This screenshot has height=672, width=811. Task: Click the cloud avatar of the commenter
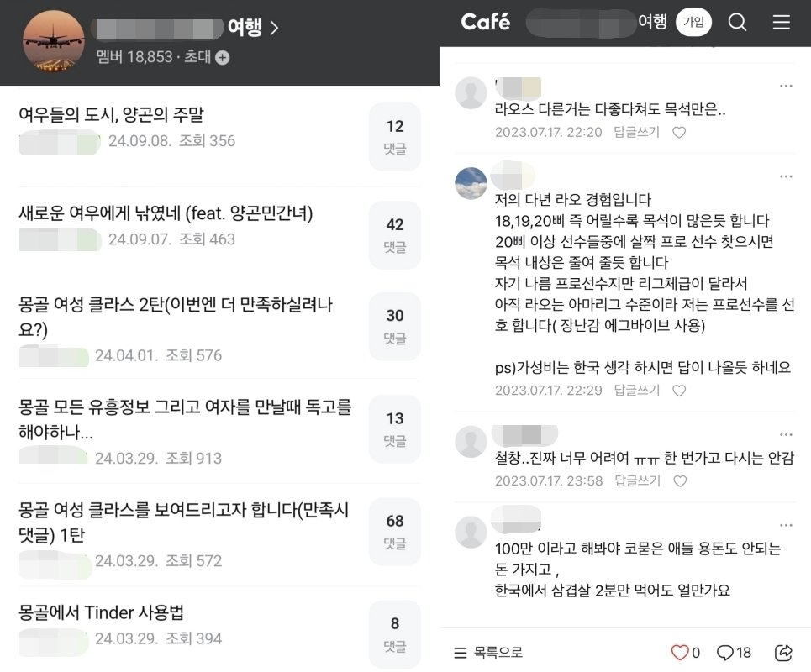point(471,183)
